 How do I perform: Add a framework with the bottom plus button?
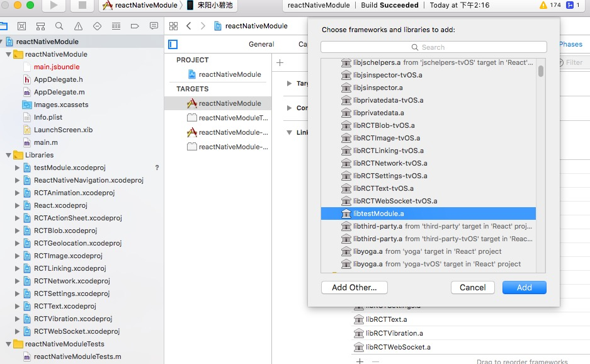tap(360, 361)
